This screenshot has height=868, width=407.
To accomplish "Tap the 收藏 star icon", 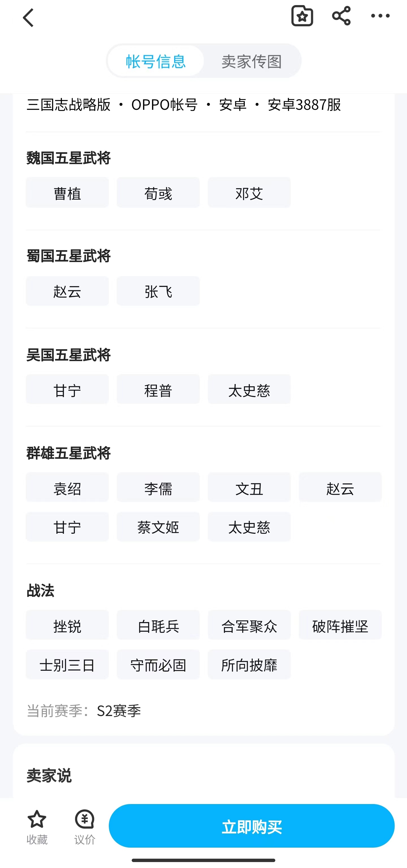I will click(37, 820).
